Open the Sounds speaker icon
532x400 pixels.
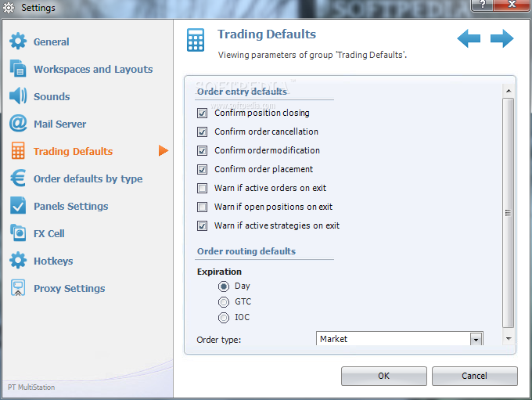[18, 96]
